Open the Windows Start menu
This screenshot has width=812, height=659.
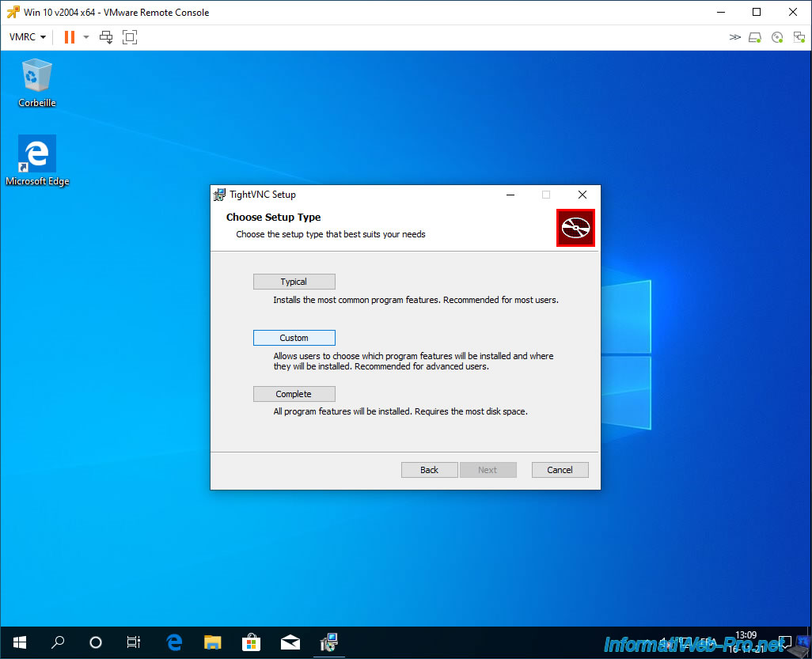tap(20, 642)
